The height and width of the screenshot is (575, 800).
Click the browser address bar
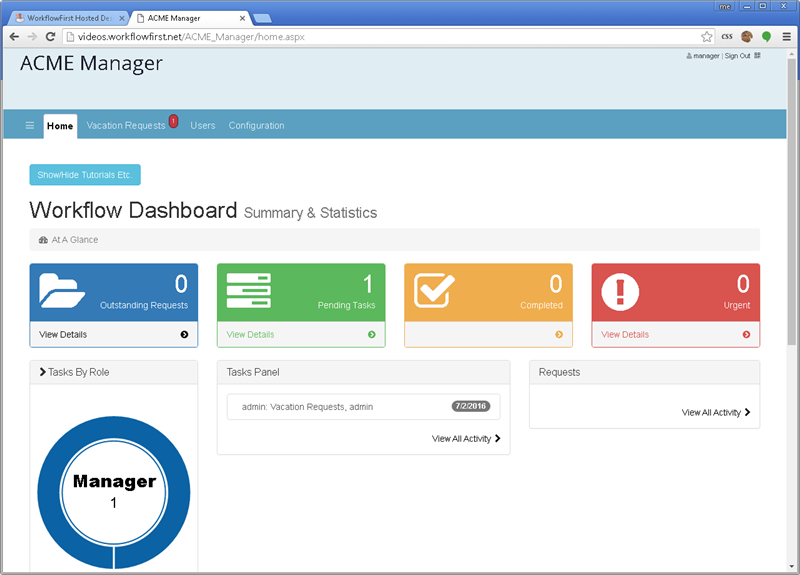388,37
